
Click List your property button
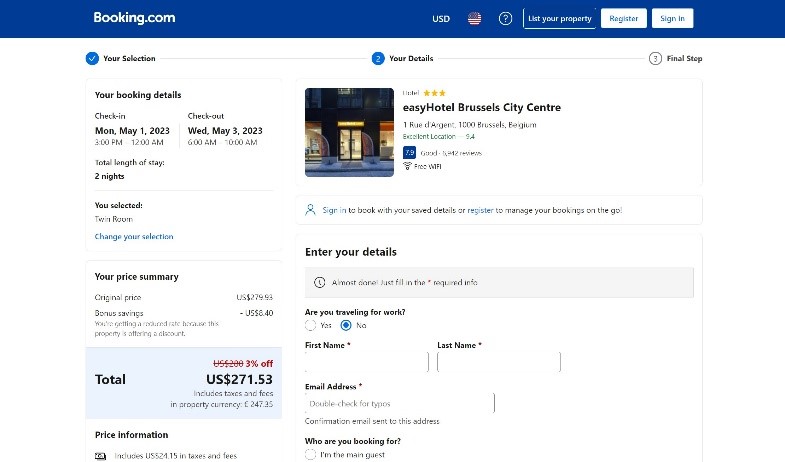point(559,18)
